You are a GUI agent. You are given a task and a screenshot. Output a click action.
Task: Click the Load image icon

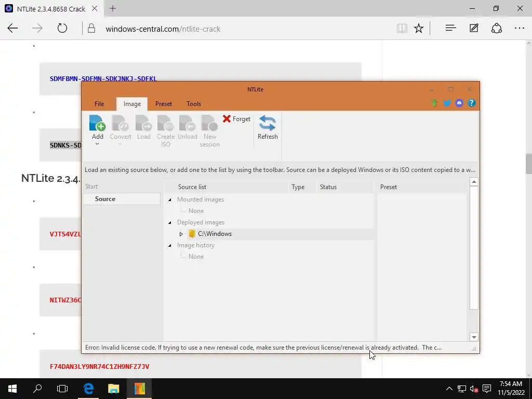coord(143,123)
